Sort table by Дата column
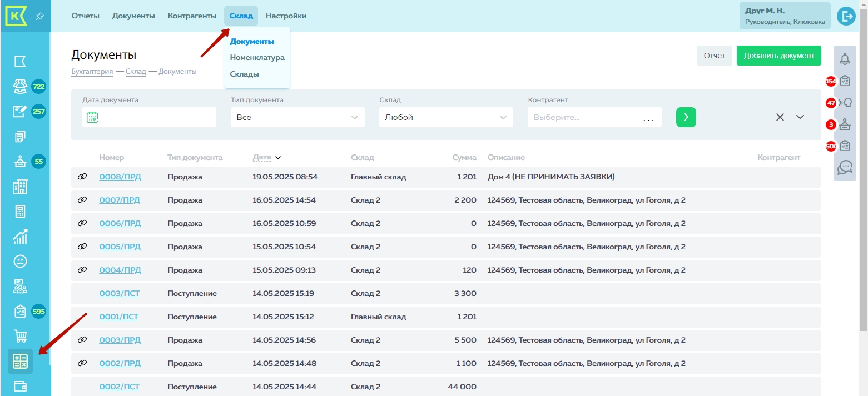 [x=262, y=157]
